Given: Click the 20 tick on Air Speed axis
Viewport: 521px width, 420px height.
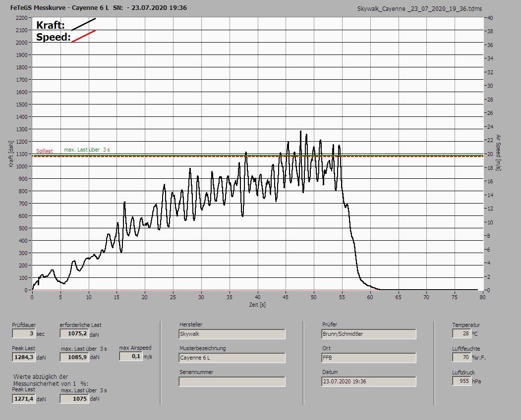Looking at the screenshot, I should [490, 154].
